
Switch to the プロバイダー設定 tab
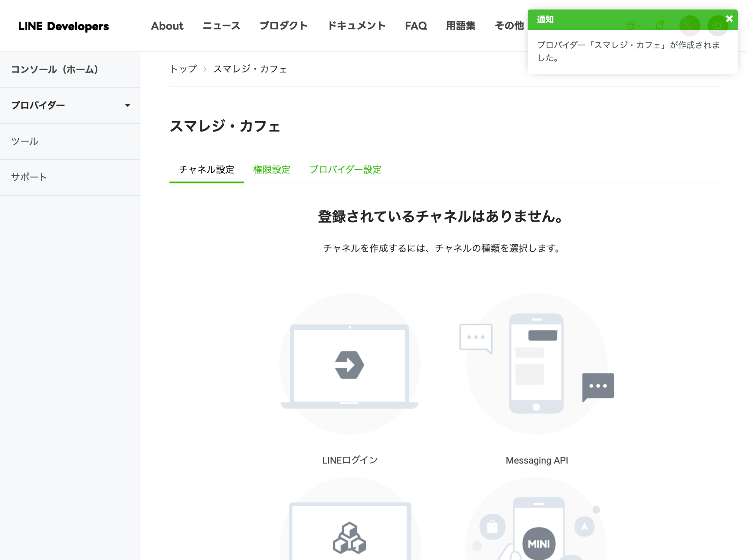(345, 169)
